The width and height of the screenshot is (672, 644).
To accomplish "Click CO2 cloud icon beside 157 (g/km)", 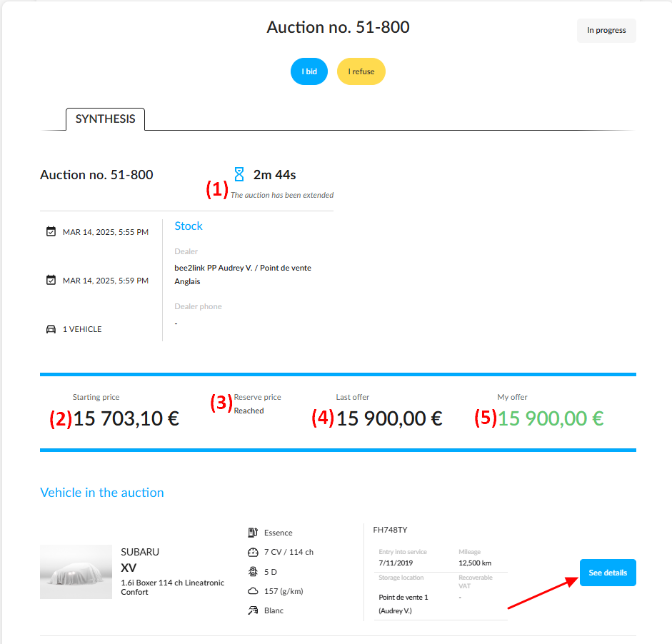I will 253,591.
